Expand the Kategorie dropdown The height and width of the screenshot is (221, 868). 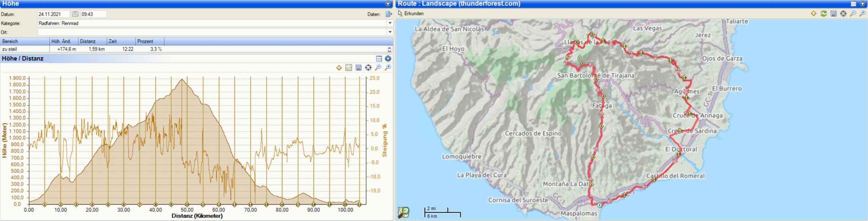(x=390, y=23)
